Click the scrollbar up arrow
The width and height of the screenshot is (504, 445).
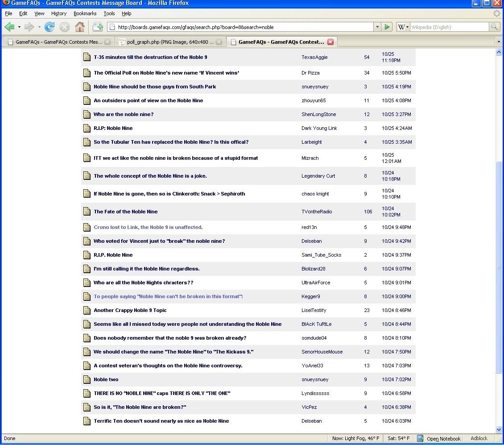point(499,52)
